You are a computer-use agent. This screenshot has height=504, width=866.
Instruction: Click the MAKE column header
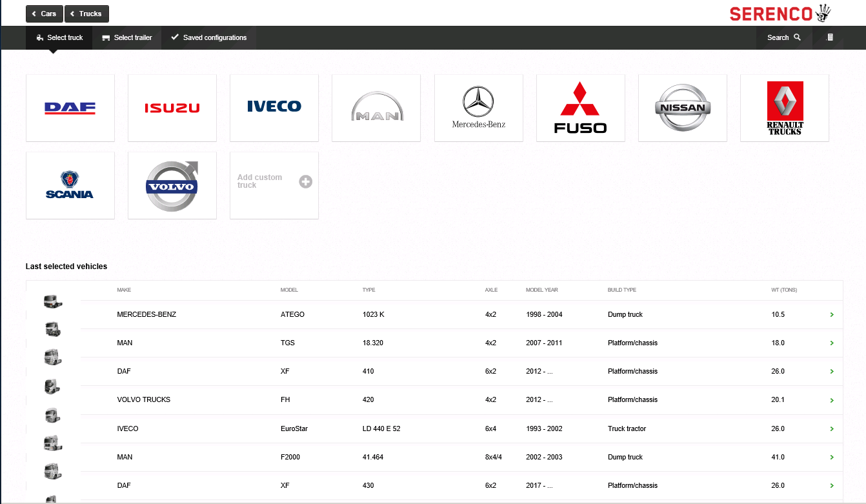124,290
